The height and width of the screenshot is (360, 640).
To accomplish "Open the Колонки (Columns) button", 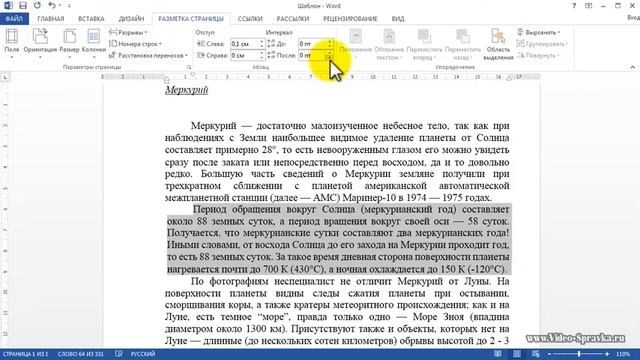I will (93, 44).
